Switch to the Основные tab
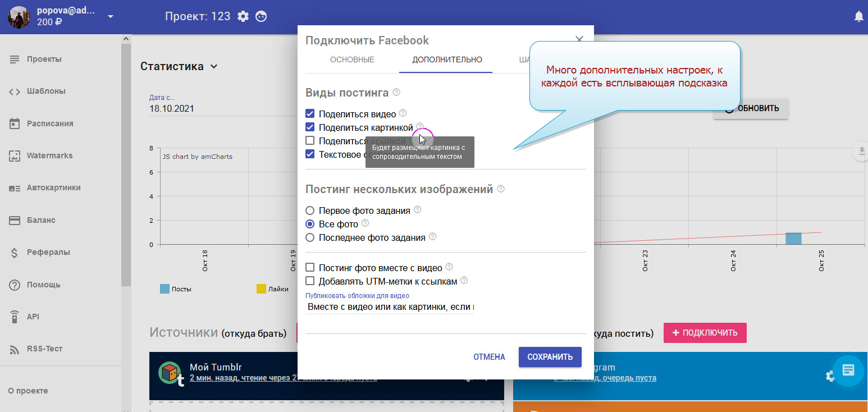Image resolution: width=868 pixels, height=412 pixels. pyautogui.click(x=352, y=60)
